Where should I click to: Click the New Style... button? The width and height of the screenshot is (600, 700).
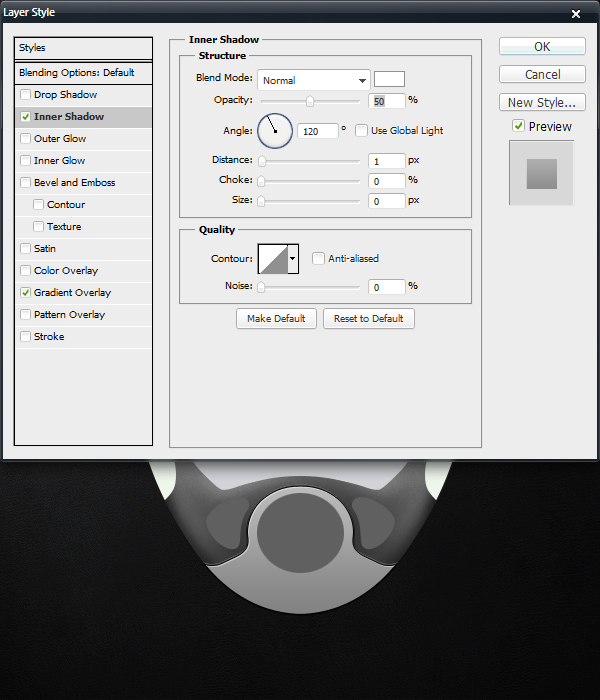pos(542,102)
